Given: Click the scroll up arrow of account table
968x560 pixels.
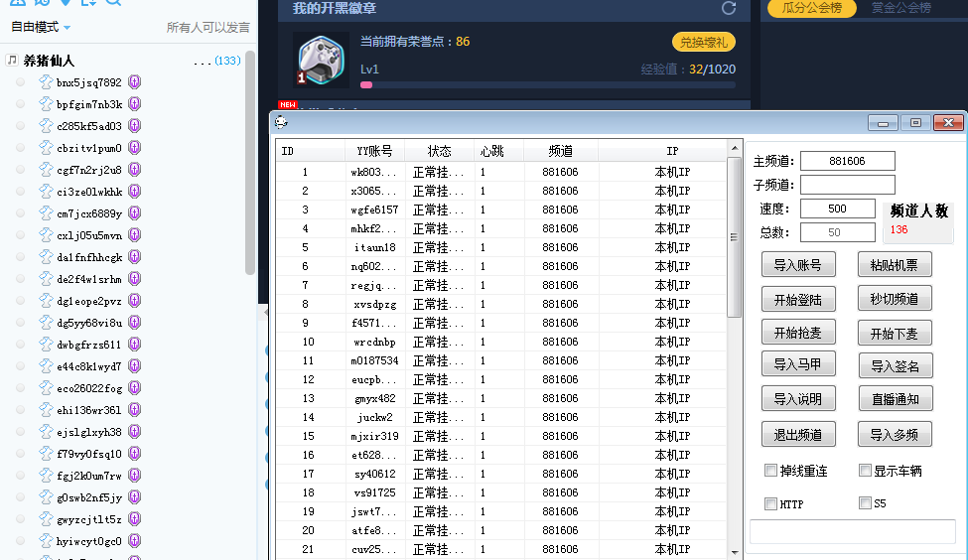Looking at the screenshot, I should pos(734,148).
